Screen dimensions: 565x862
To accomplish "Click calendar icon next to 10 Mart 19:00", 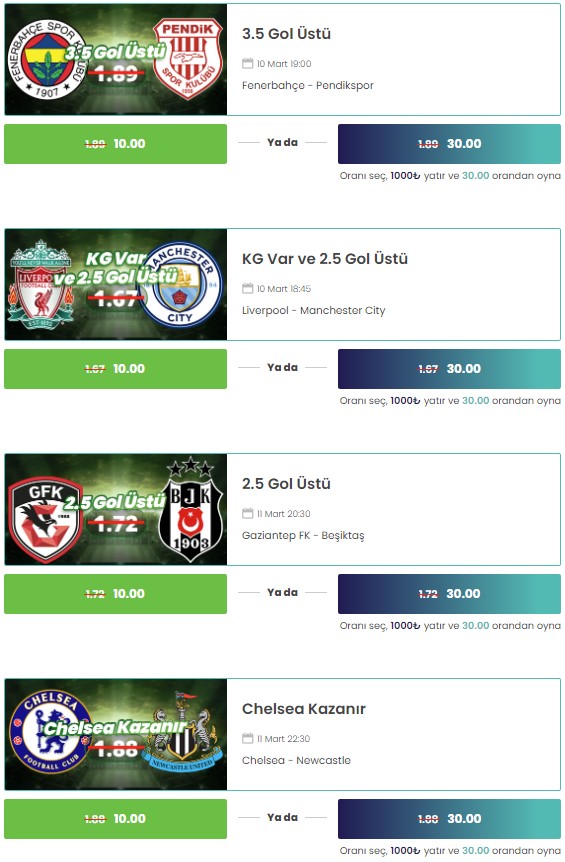I will click(x=247, y=63).
